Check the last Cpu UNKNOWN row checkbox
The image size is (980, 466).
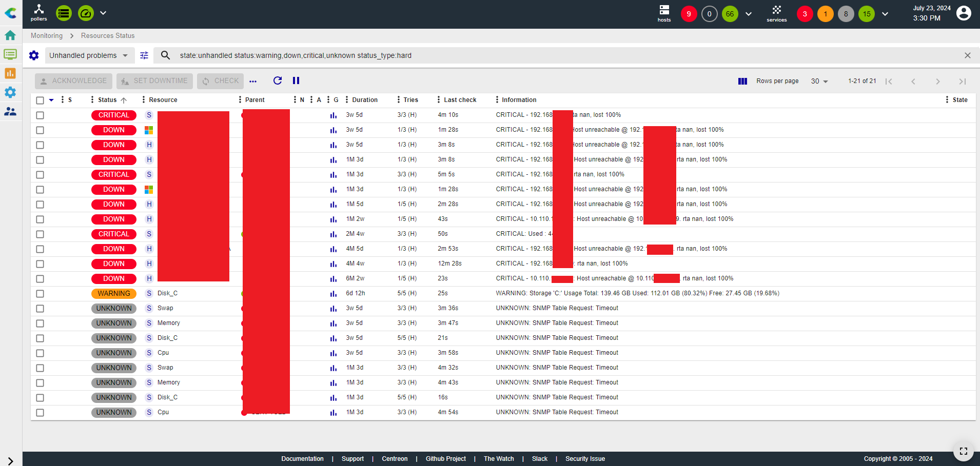click(x=40, y=413)
